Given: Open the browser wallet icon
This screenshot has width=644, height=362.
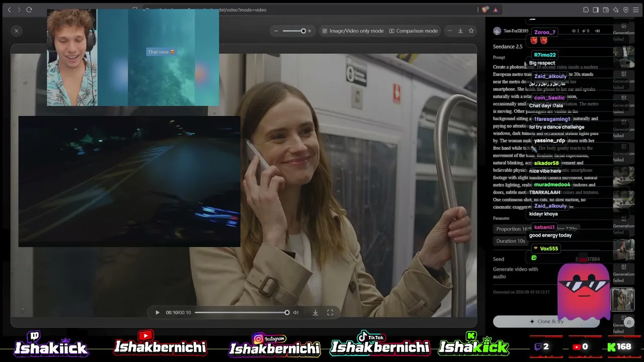Looking at the screenshot, I should (x=606, y=10).
